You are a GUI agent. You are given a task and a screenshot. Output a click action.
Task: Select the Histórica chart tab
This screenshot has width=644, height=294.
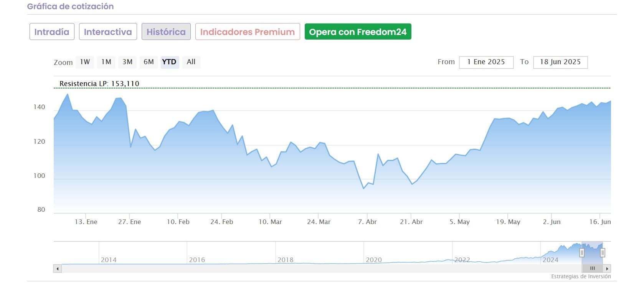click(x=166, y=32)
